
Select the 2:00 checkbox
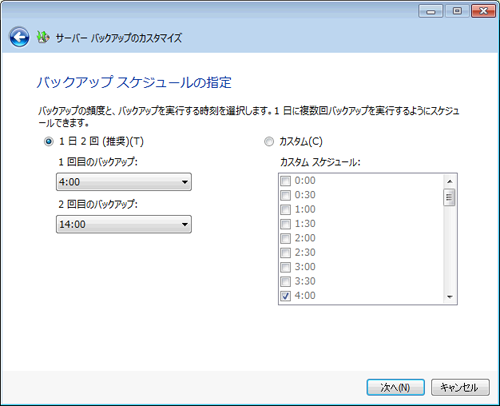tap(285, 238)
